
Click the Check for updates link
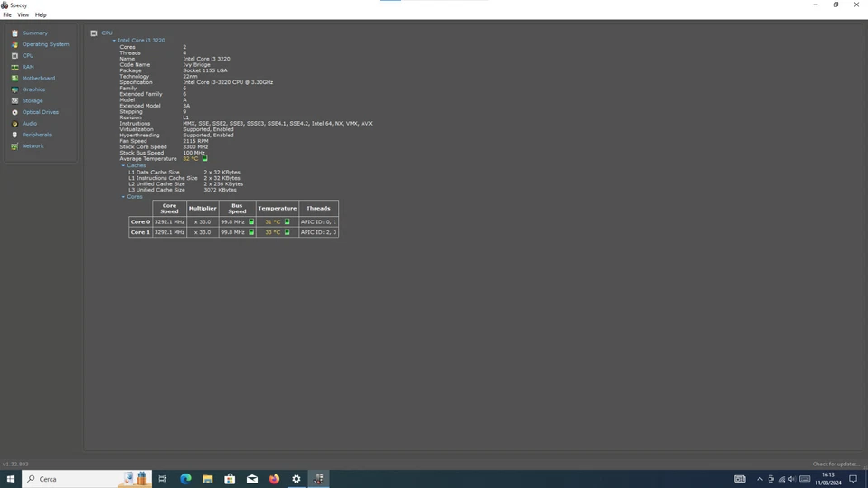[x=835, y=465]
